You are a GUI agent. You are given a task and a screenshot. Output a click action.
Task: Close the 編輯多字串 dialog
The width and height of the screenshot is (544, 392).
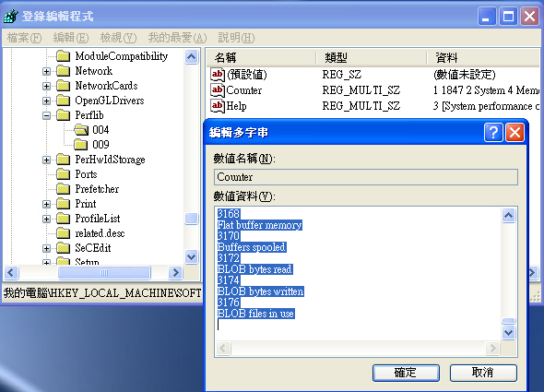click(514, 132)
